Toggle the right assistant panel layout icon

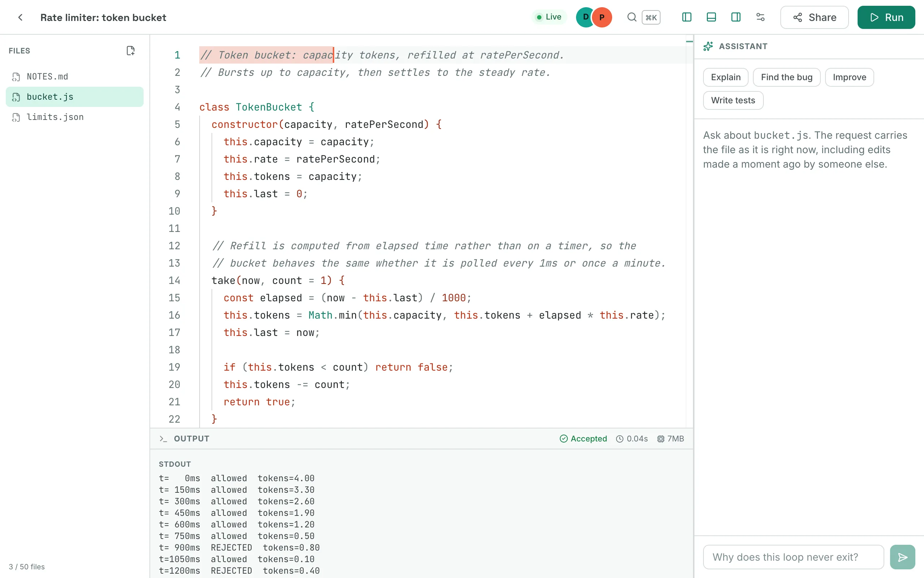[x=736, y=17]
